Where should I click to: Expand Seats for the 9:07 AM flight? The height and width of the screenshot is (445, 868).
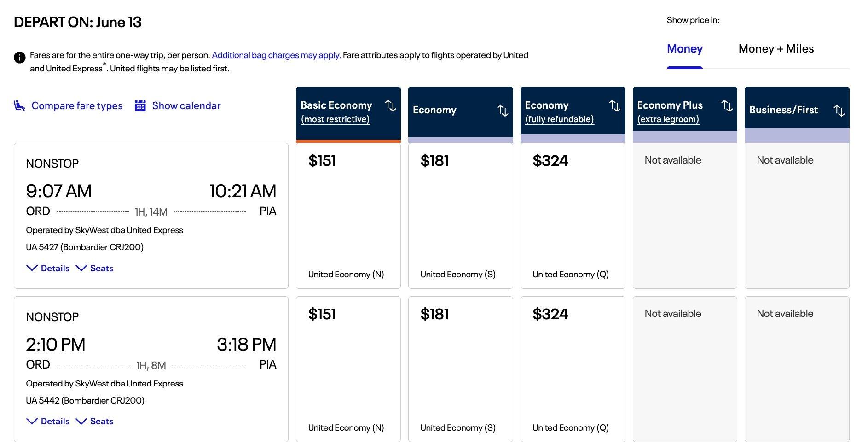tap(94, 268)
